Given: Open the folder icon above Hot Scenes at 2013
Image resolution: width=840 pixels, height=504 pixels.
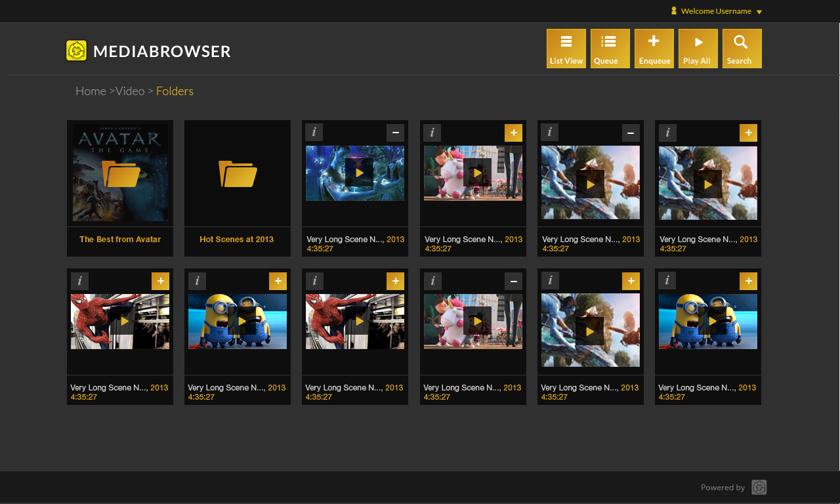Looking at the screenshot, I should pyautogui.click(x=238, y=174).
